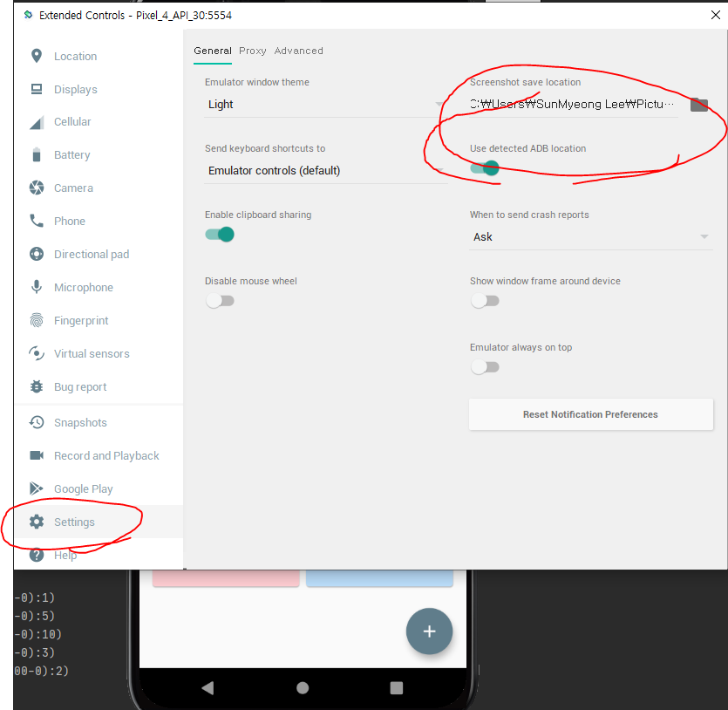Enable Emulator always on top switch
728x710 pixels.
484,367
